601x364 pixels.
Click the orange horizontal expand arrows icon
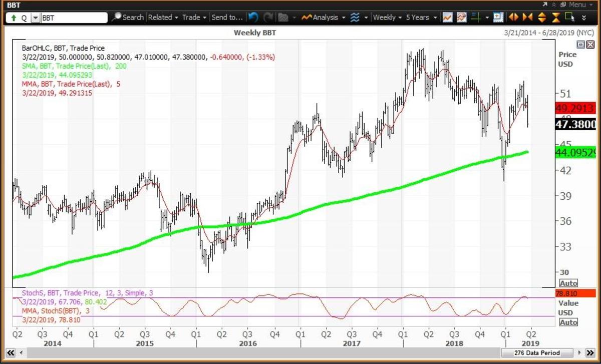click(513, 18)
